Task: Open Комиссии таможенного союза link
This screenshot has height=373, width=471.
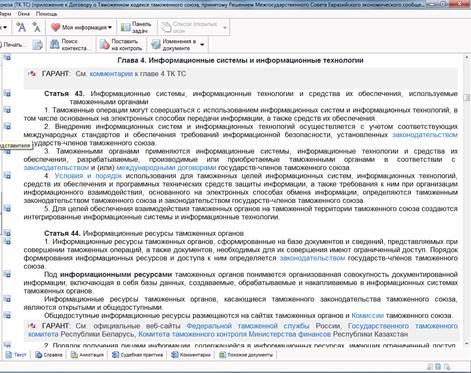Action: (367, 315)
